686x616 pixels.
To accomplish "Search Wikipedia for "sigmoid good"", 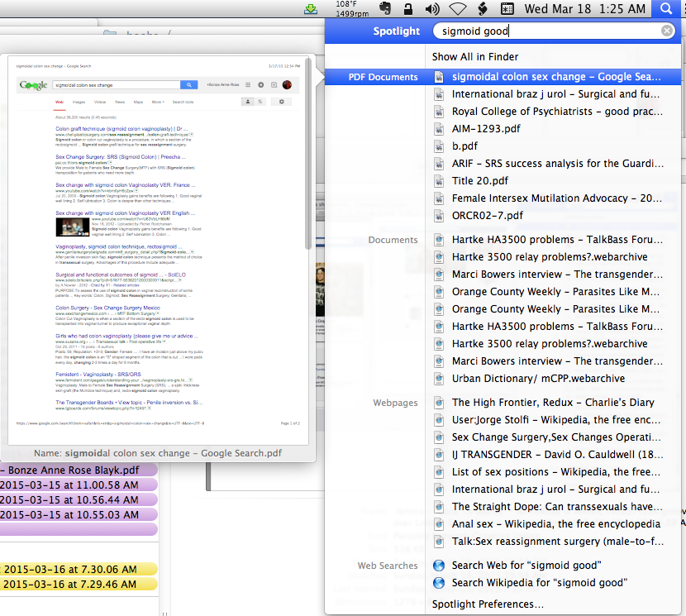I will tap(540, 583).
